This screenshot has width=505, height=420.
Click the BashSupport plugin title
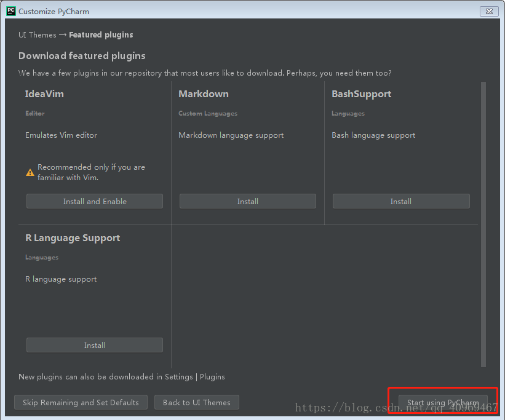pyautogui.click(x=361, y=94)
